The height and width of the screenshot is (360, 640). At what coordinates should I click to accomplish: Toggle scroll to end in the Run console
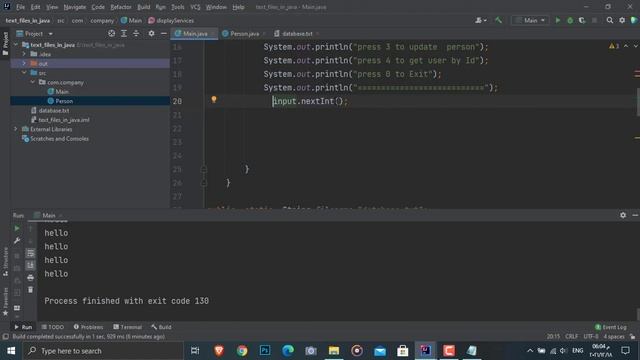[x=31, y=266]
